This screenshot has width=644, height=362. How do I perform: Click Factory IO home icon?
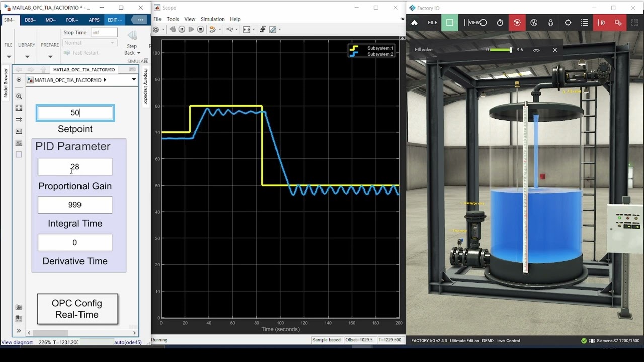tap(414, 23)
